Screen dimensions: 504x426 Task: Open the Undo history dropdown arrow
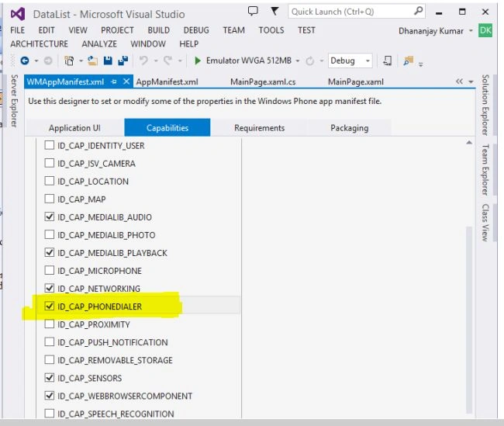(156, 61)
